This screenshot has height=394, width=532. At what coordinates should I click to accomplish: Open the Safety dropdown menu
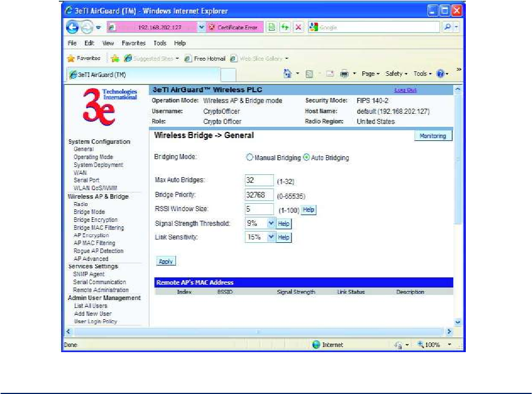[x=396, y=74]
